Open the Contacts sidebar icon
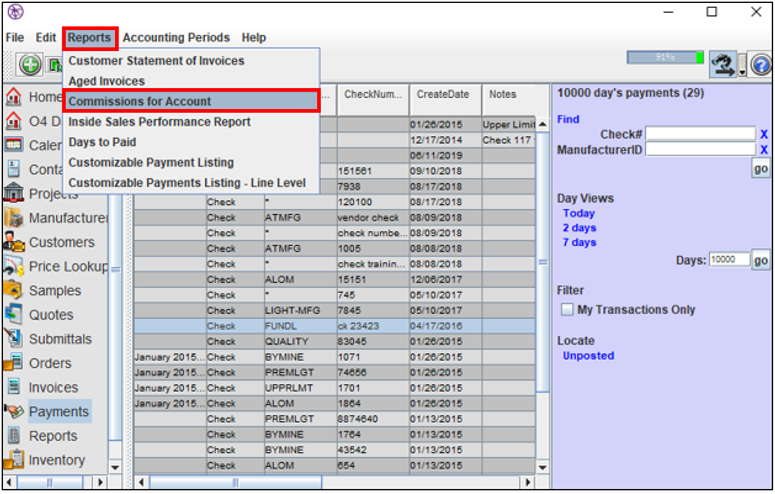 pos(13,169)
